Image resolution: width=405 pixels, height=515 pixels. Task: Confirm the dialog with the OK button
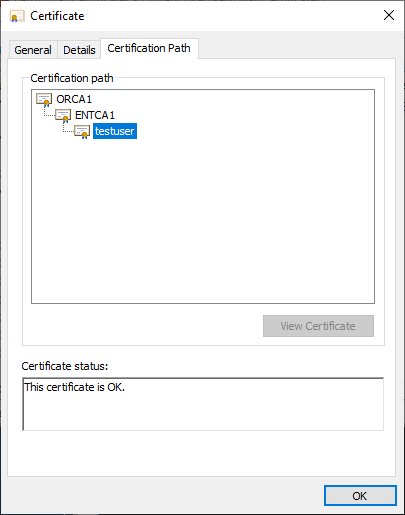coord(360,496)
